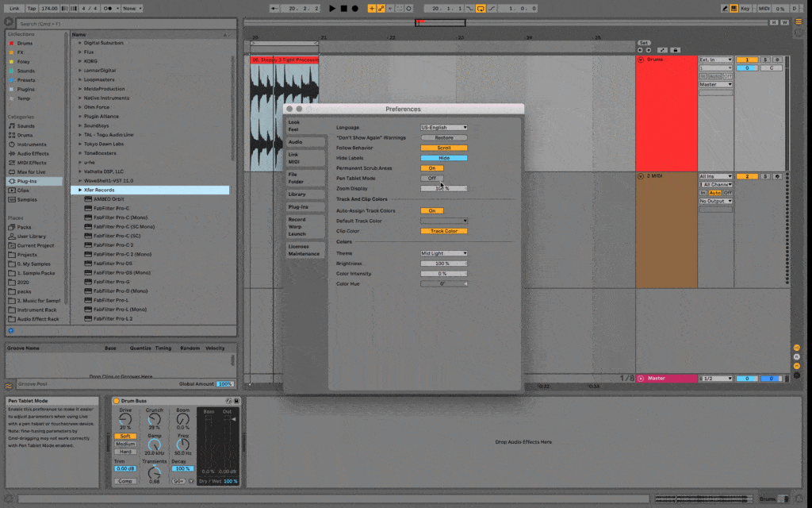
Task: Set 2 MIDI track monitor to In
Action: click(703, 193)
